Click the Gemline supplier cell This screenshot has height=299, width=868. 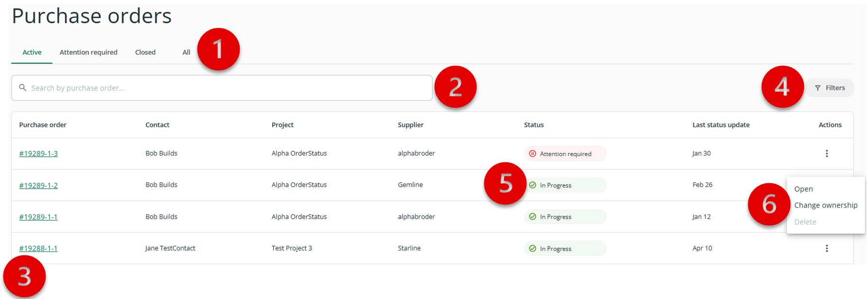tap(410, 185)
